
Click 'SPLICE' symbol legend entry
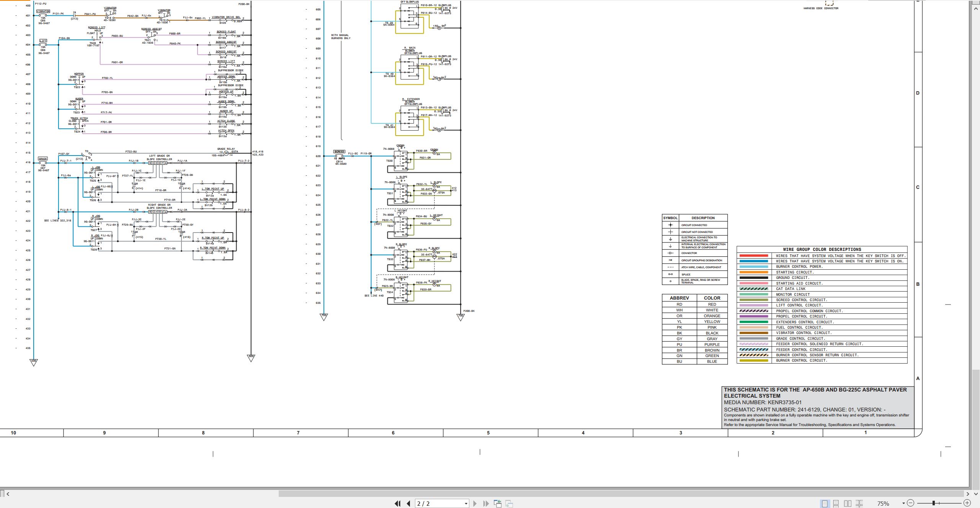(686, 274)
